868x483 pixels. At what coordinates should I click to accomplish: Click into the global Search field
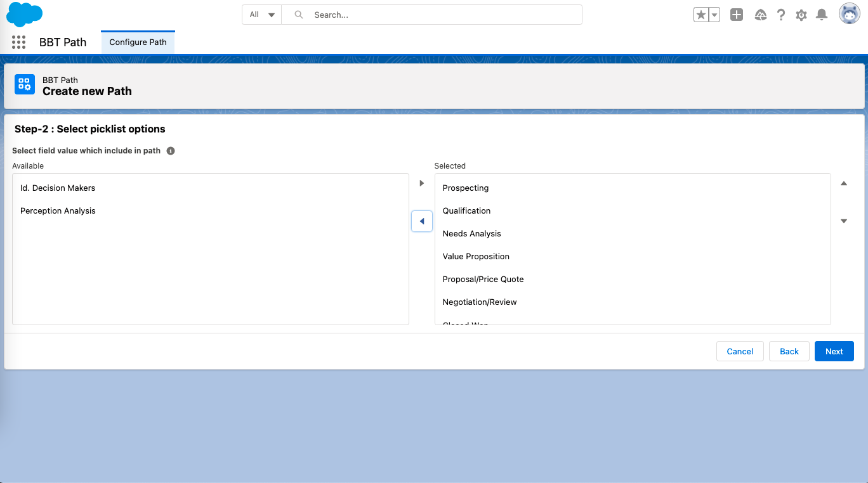pyautogui.click(x=431, y=15)
